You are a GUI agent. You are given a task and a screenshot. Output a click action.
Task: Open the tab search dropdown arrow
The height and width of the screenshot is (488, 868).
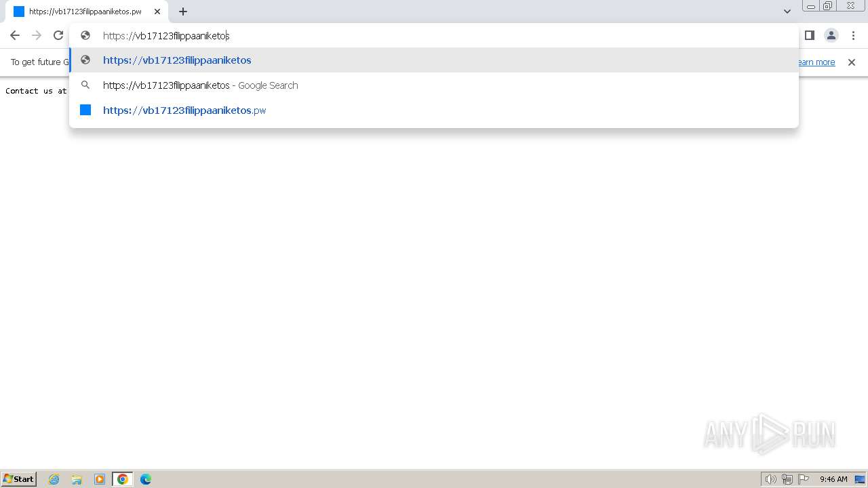(787, 12)
